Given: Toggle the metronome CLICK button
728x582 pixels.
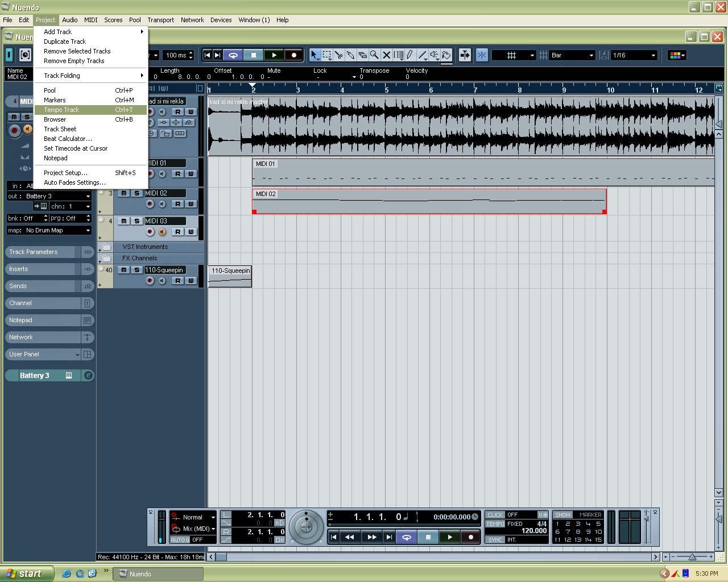Looking at the screenshot, I should tap(495, 515).
